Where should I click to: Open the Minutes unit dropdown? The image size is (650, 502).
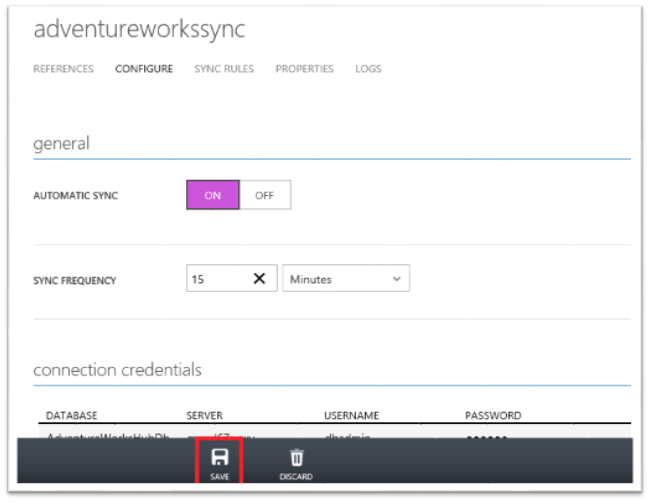click(x=346, y=279)
